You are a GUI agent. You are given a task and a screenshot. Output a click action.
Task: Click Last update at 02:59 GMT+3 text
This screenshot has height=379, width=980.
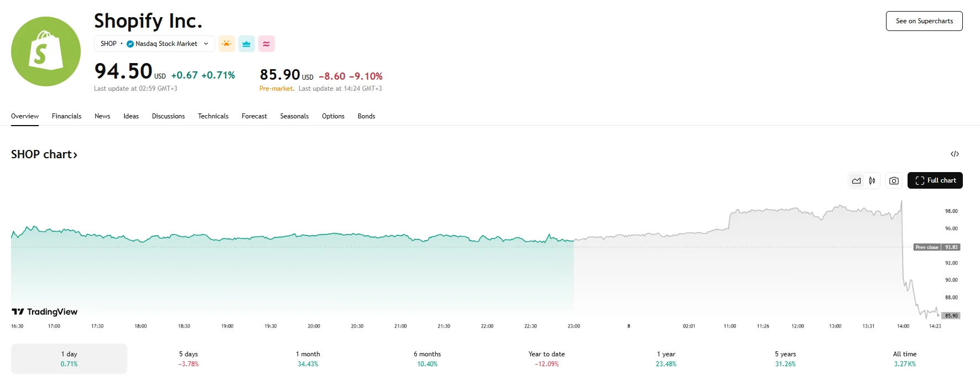click(135, 89)
